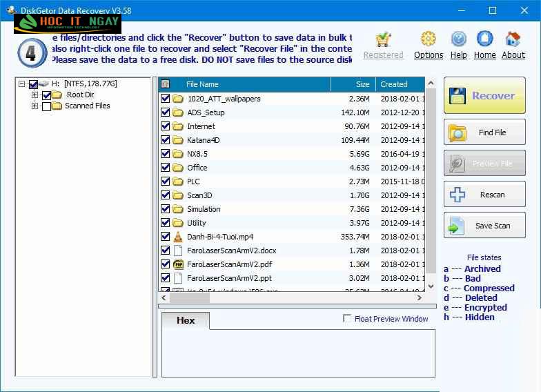Click the PLC folder icon
Image resolution: width=541 pixels, height=392 pixels.
point(178,182)
